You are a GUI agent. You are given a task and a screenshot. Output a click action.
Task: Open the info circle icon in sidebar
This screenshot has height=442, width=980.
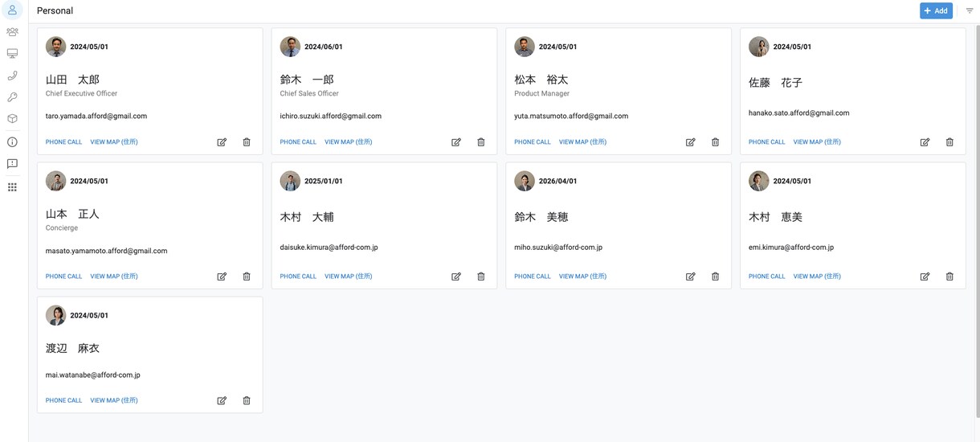(x=12, y=142)
